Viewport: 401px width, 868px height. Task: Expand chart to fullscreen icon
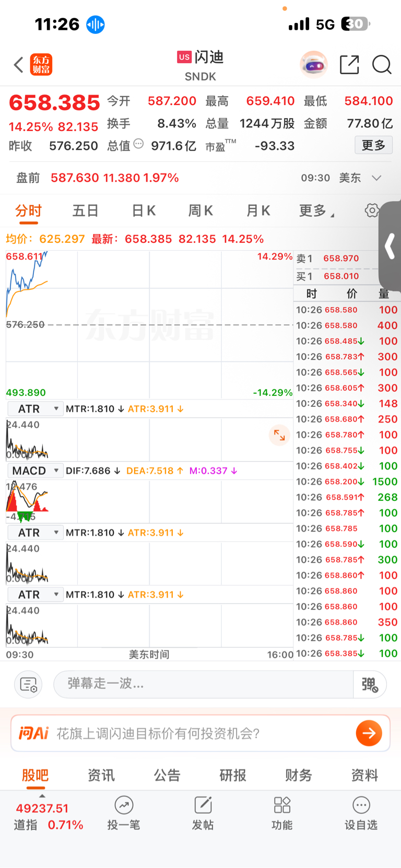pyautogui.click(x=279, y=435)
